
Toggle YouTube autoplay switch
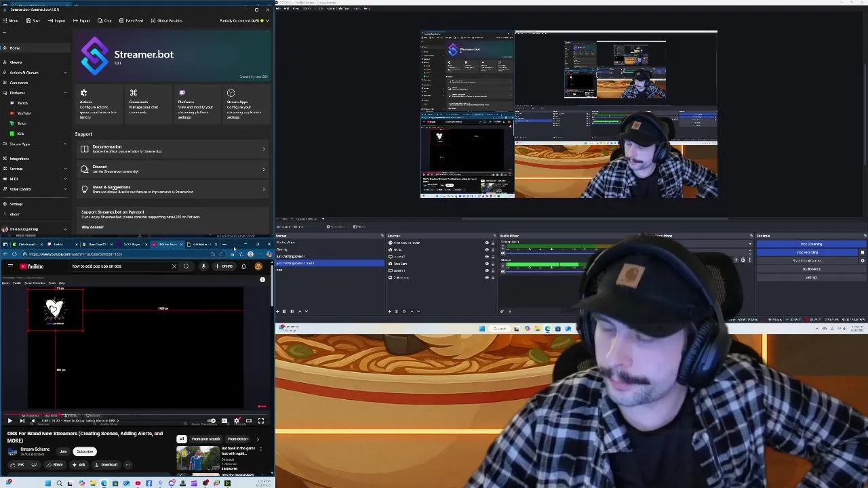212,421
